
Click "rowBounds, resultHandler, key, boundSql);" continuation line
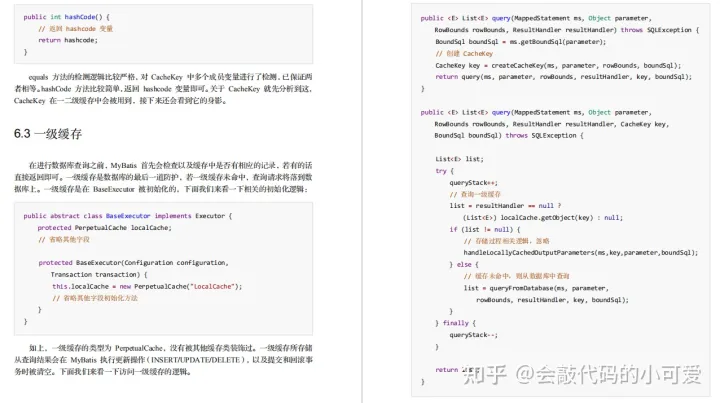552,300
